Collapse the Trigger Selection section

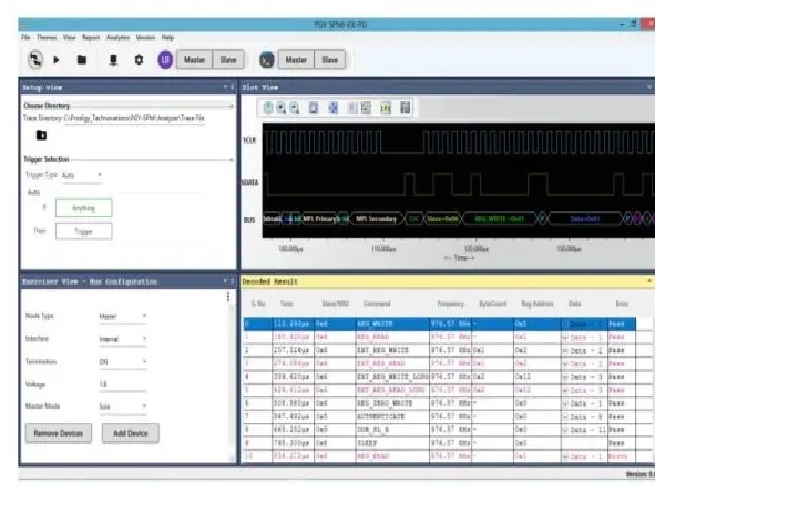(x=231, y=160)
